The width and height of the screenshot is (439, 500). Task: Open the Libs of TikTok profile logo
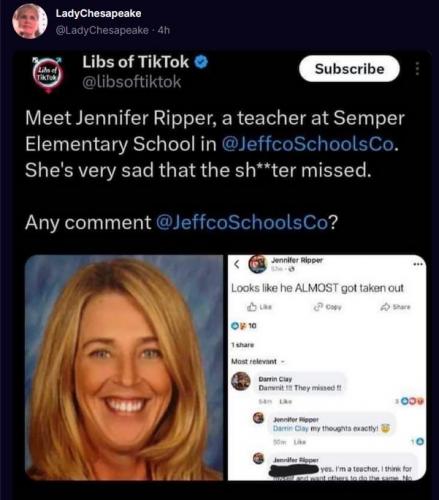(x=48, y=75)
